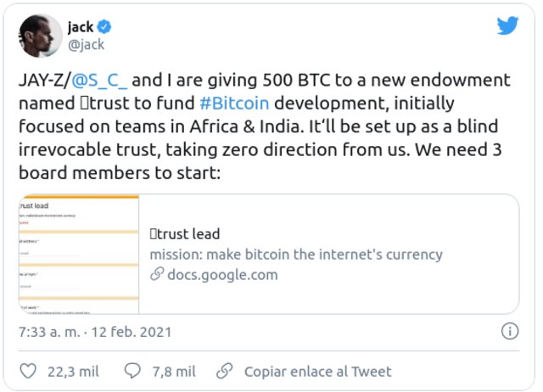Image resolution: width=543 pixels, height=392 pixels.
Task: Click the blue verified badge
Action: [x=106, y=26]
